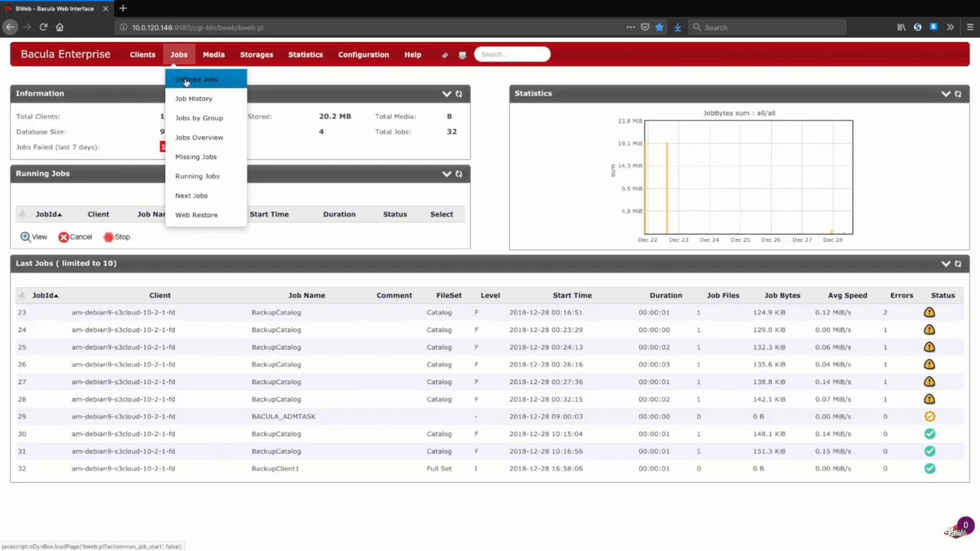This screenshot has width=980, height=551.
Task: Open the Statistics menu
Action: pos(305,55)
